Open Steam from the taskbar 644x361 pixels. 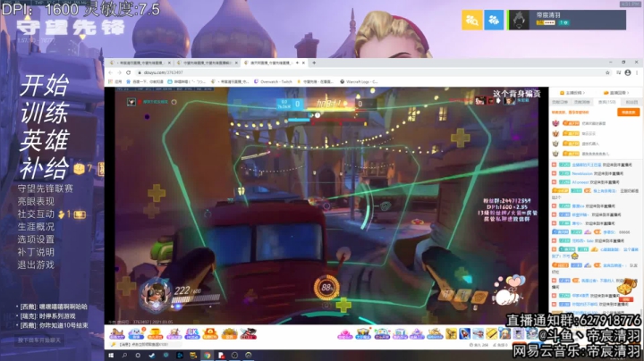tap(151, 356)
